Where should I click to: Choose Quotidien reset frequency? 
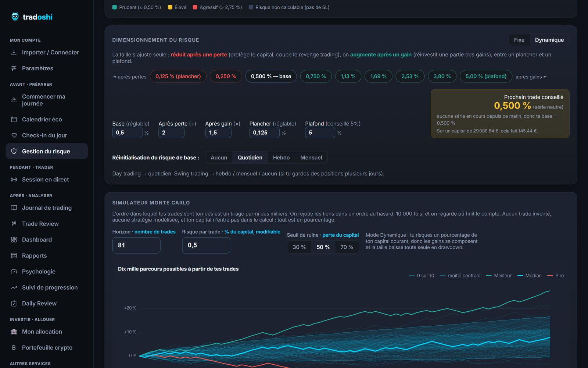[x=250, y=158]
